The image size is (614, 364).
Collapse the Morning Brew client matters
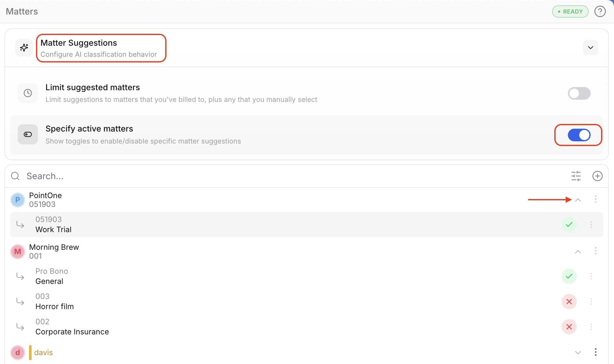point(578,252)
